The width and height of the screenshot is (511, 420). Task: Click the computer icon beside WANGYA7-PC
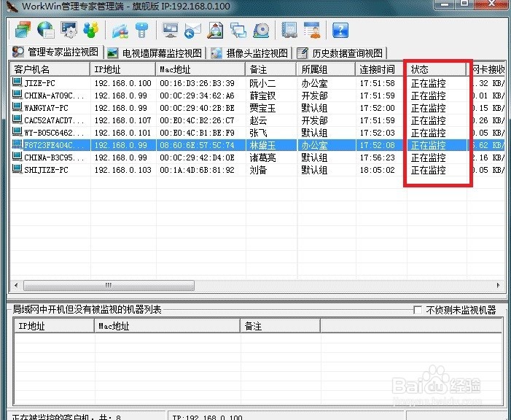click(x=17, y=107)
